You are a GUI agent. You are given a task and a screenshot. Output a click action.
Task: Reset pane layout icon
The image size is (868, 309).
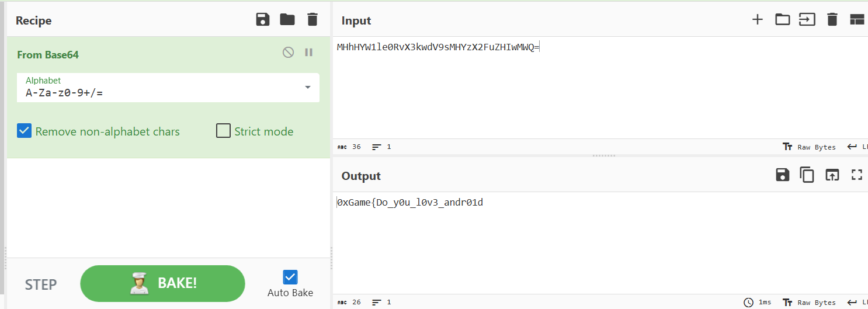click(x=857, y=20)
